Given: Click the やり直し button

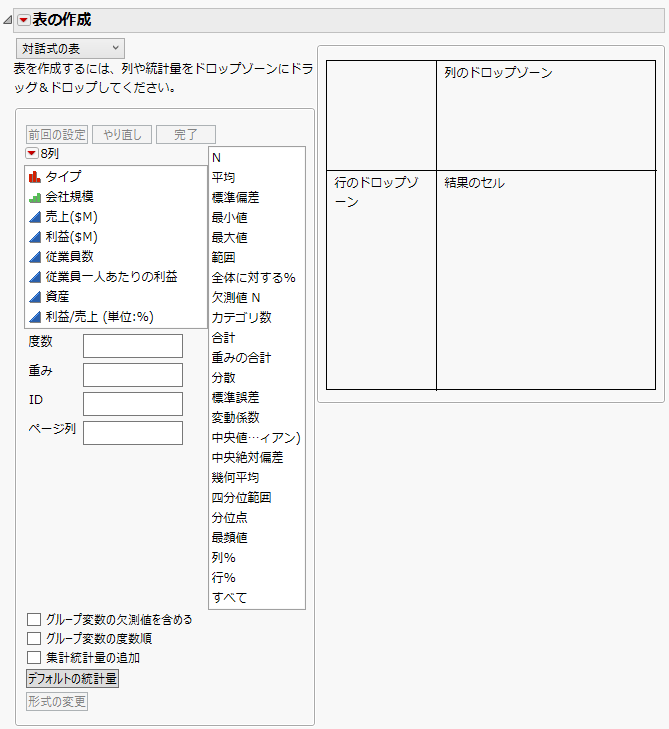Looking at the screenshot, I should click(122, 134).
